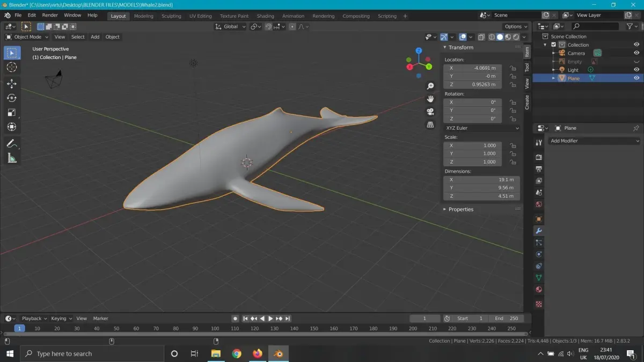Select the Move tool
The height and width of the screenshot is (362, 644).
pyautogui.click(x=12, y=84)
